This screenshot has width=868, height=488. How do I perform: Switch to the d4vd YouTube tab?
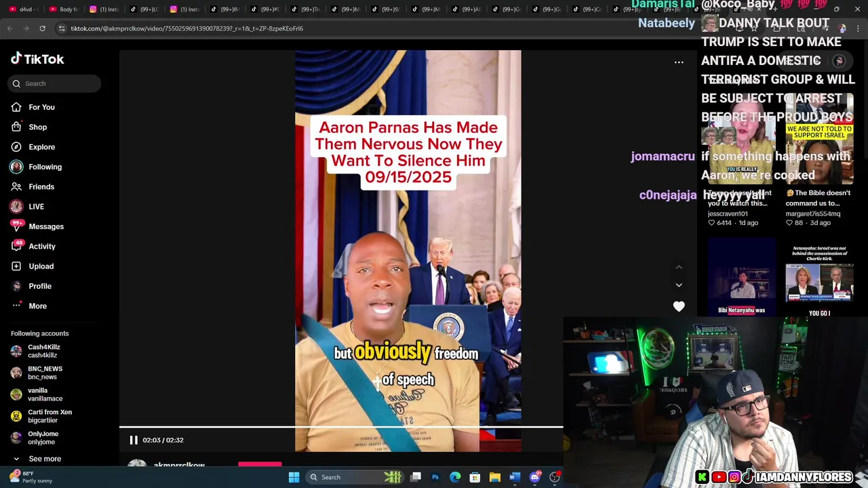(x=26, y=9)
